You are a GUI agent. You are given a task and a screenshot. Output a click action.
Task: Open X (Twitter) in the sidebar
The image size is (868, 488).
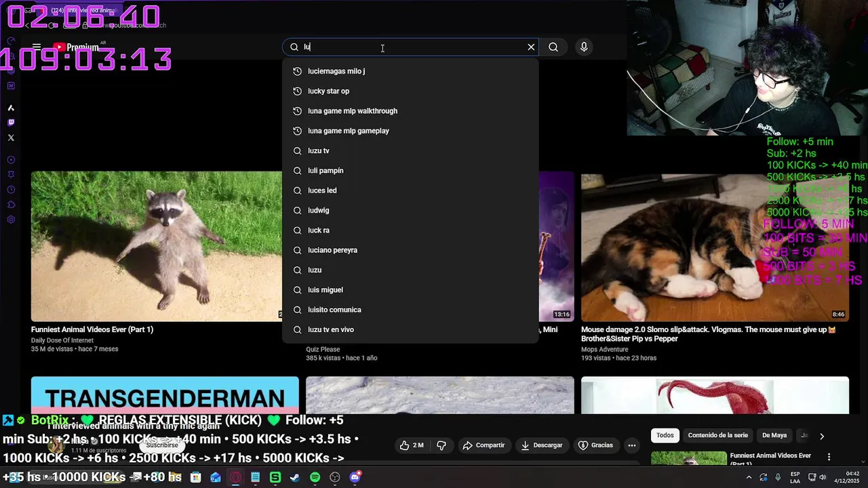11,138
